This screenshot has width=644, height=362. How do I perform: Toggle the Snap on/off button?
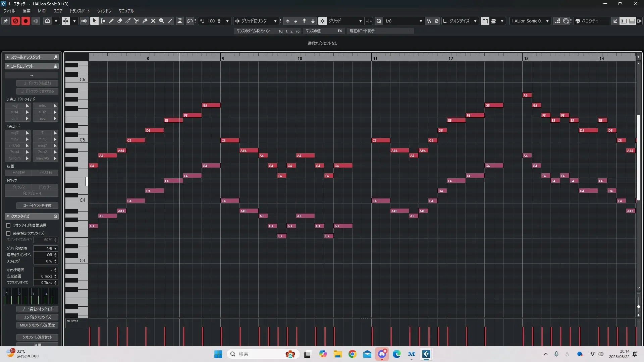point(322,21)
